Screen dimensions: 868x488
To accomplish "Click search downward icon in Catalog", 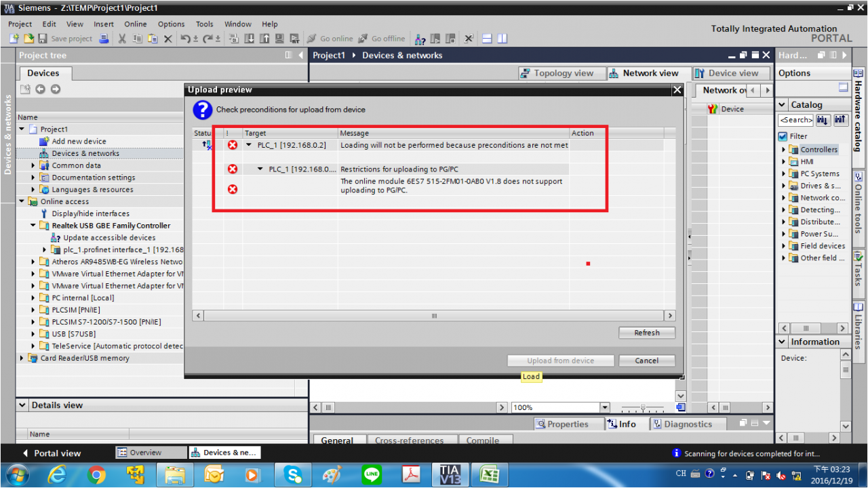I will point(823,120).
